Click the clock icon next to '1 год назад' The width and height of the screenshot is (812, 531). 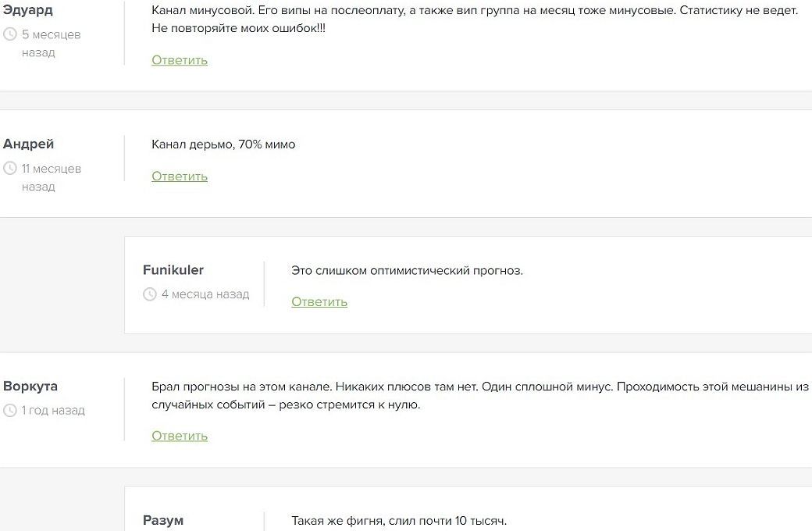[x=10, y=410]
